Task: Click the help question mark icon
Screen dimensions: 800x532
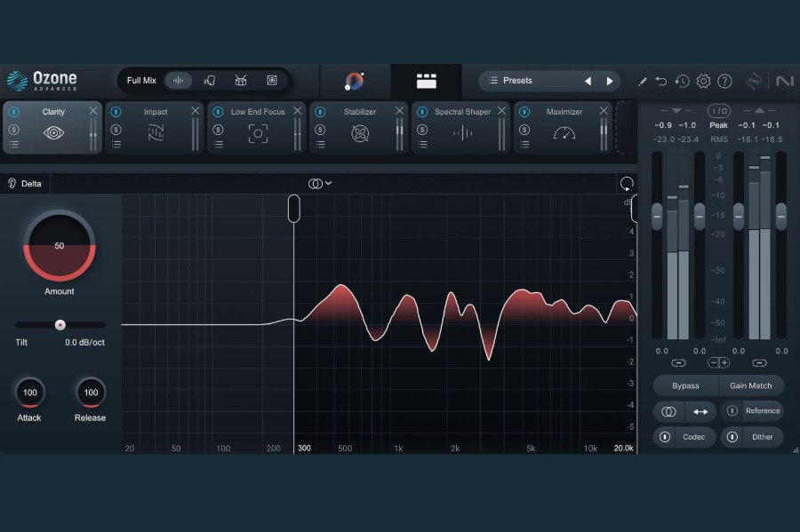Action: tap(724, 81)
